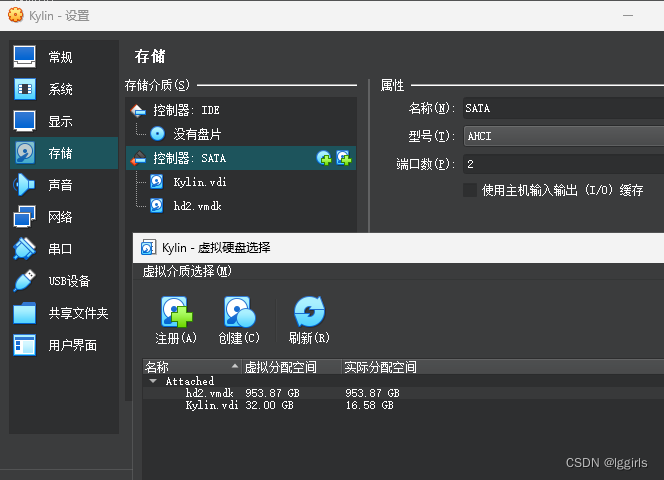The height and width of the screenshot is (480, 664).
Task: Click 注册(A) to register a disk
Action: pos(176,320)
